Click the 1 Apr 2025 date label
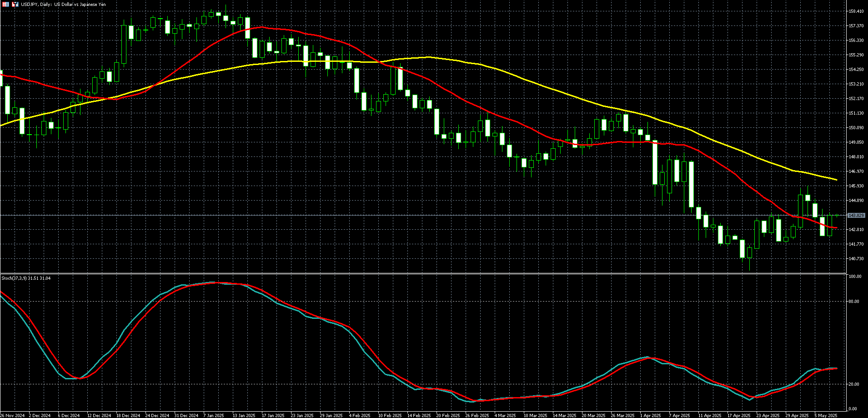The height and width of the screenshot is (418, 868). [x=650, y=415]
